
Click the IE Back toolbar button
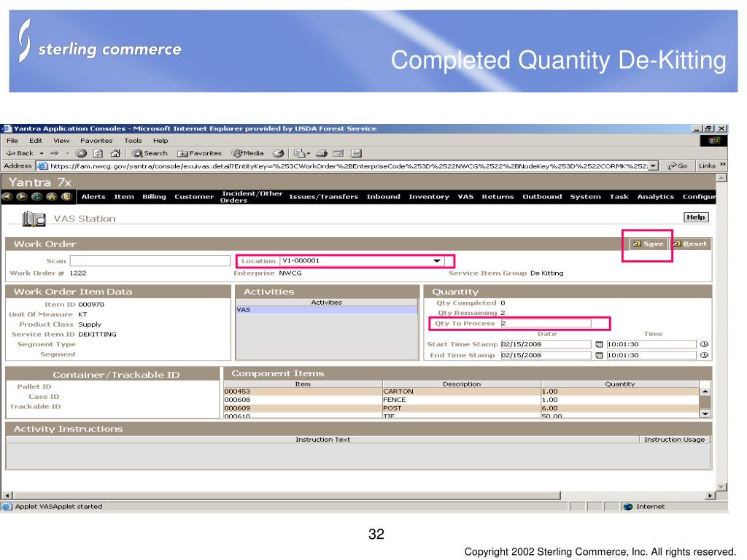tap(20, 153)
